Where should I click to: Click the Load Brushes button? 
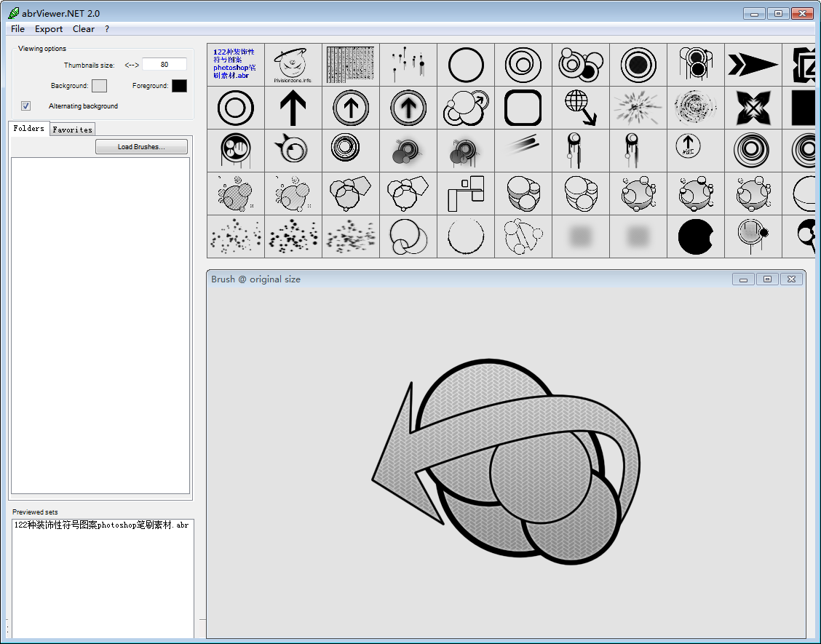(141, 147)
